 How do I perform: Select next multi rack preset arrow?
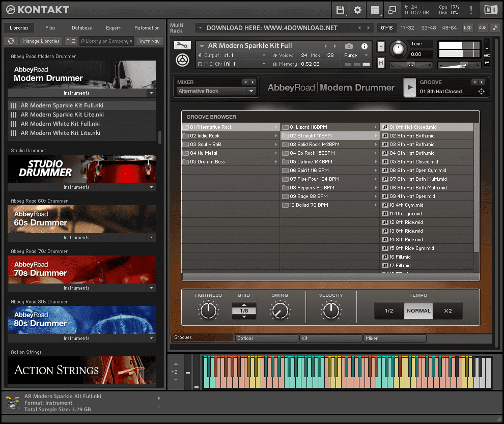(x=369, y=28)
